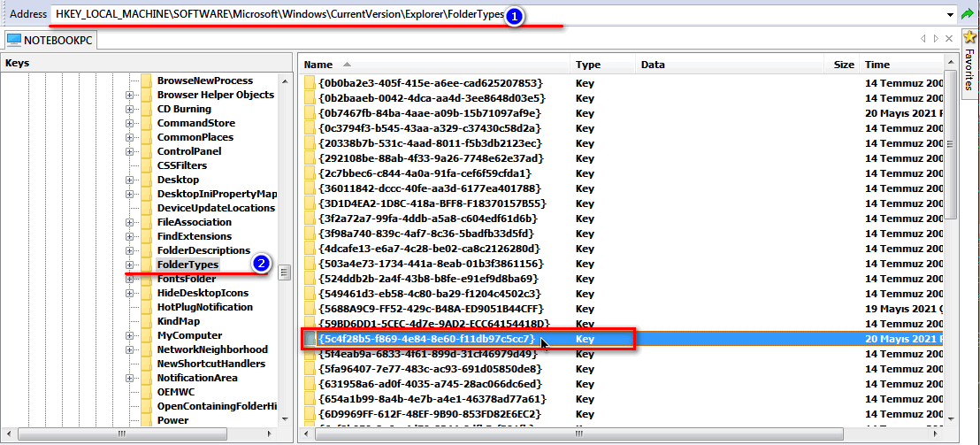Click the values list horizontal scrollbar
Screen dimensions: 980x445
[622, 433]
